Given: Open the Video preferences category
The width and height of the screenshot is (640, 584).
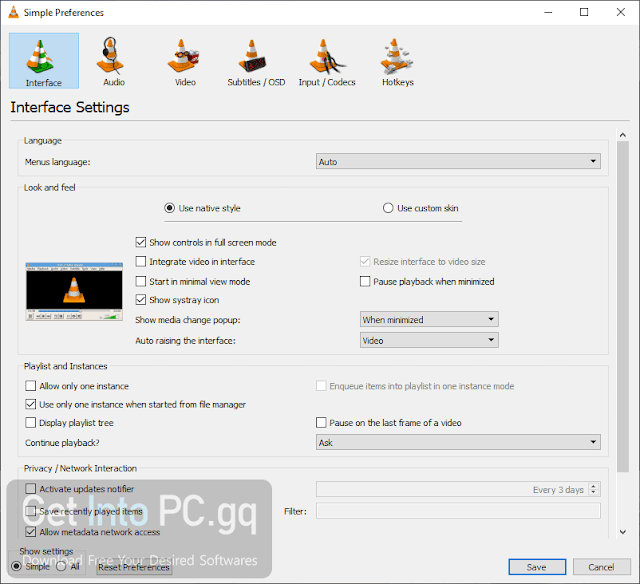Looking at the screenshot, I should coord(185,61).
